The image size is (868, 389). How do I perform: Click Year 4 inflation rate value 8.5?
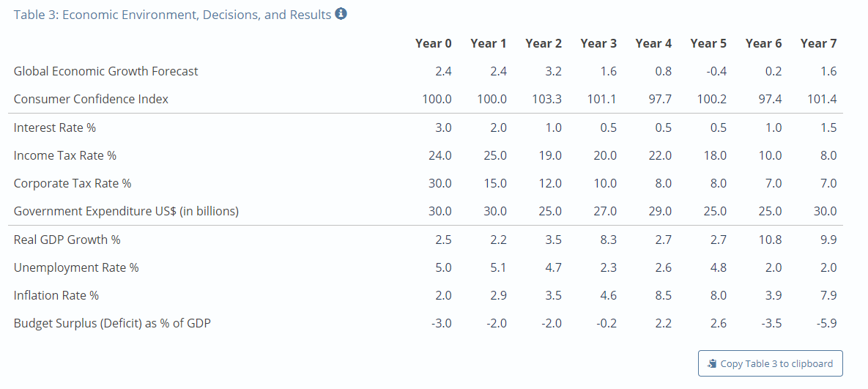tap(664, 296)
